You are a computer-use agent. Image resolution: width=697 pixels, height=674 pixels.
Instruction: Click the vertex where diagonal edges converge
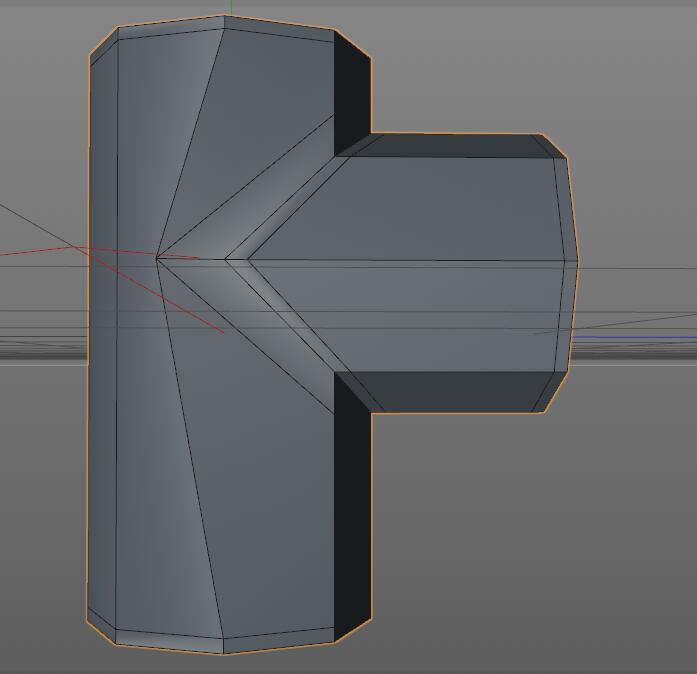point(156,257)
